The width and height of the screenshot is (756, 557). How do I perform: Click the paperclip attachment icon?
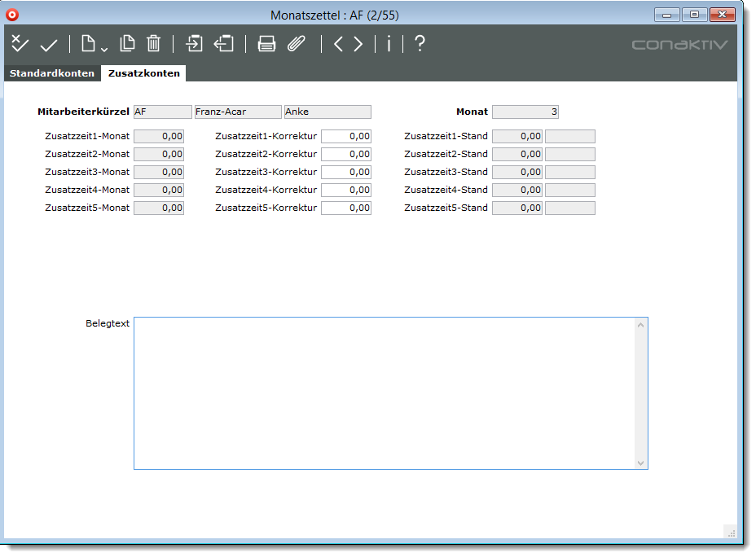(x=297, y=44)
